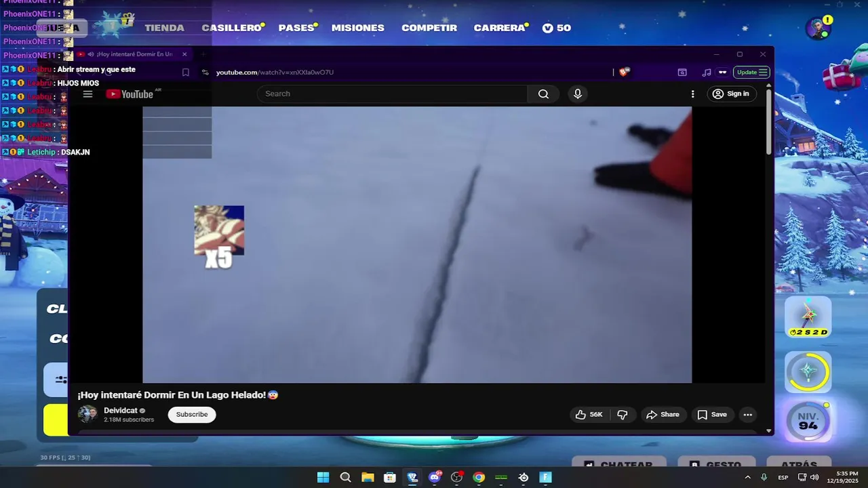Open taskbar search
Screen dimensions: 868x488
[x=345, y=477]
